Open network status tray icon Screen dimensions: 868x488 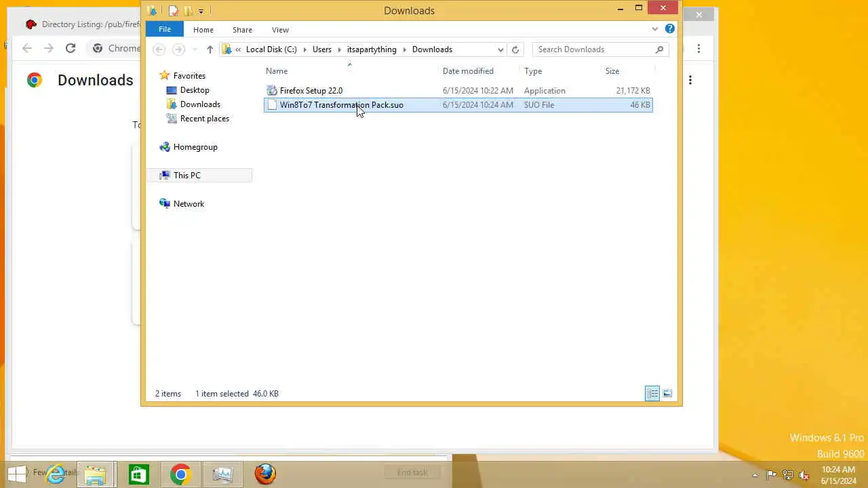click(788, 475)
